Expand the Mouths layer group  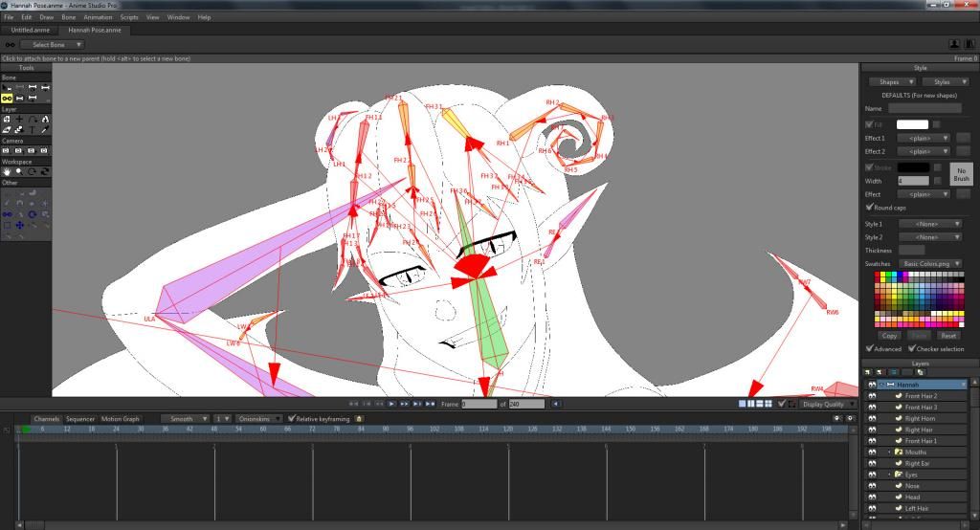tap(889, 452)
